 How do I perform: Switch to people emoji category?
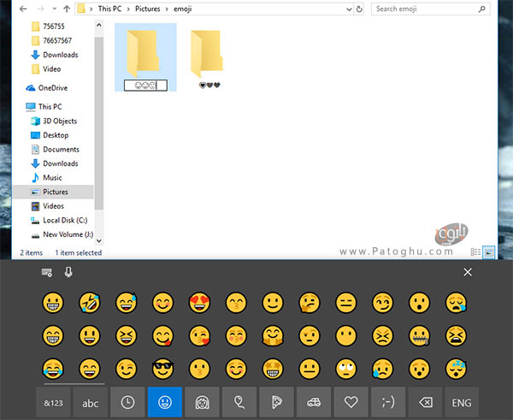coord(202,402)
